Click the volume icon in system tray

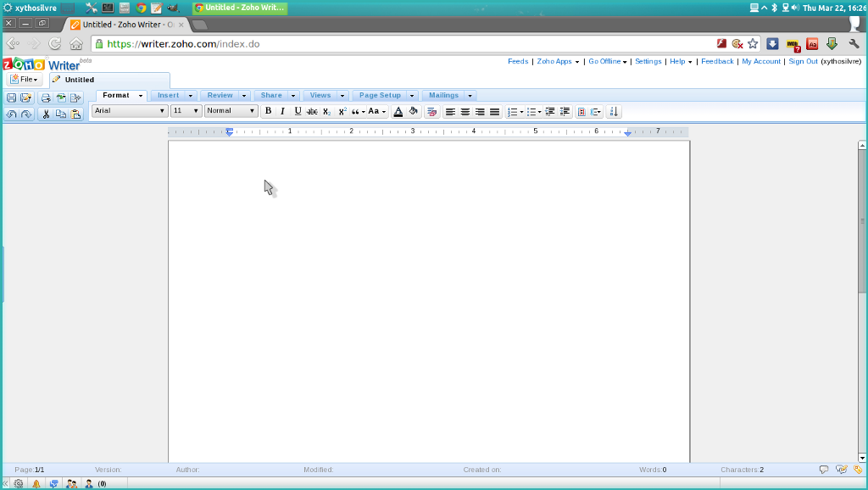tap(795, 8)
